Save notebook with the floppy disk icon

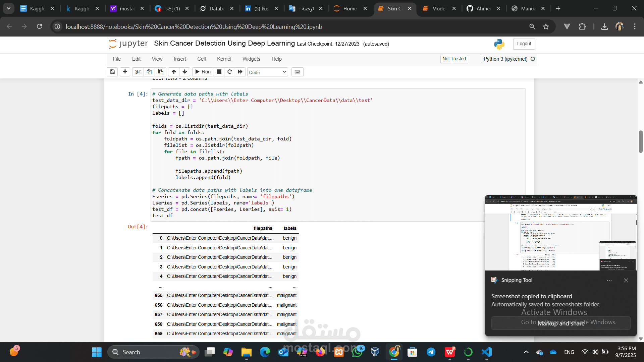tap(112, 72)
